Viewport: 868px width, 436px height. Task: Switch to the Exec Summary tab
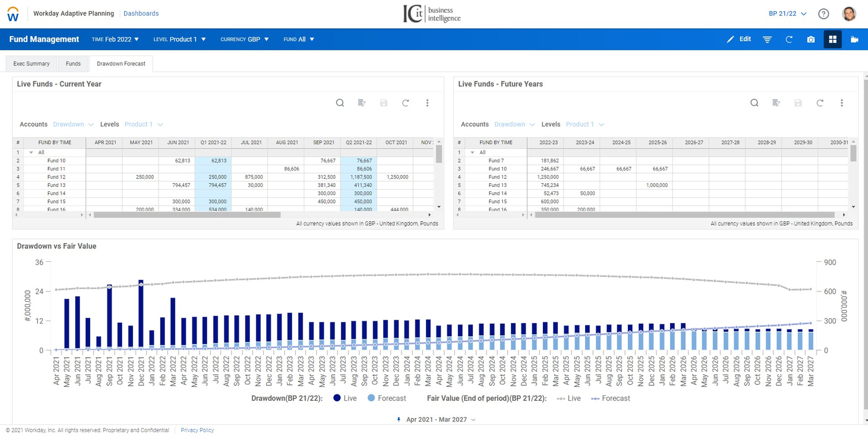coord(31,64)
